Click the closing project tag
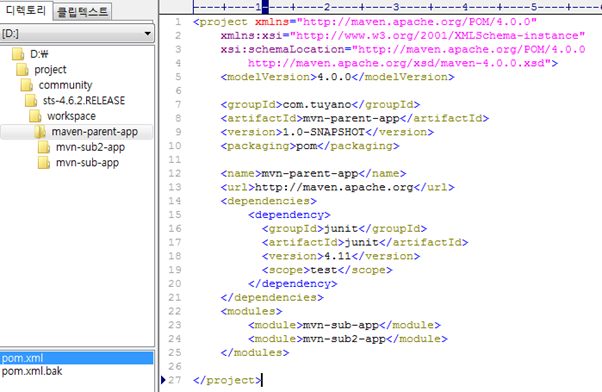The height and width of the screenshot is (392, 602). [x=227, y=380]
